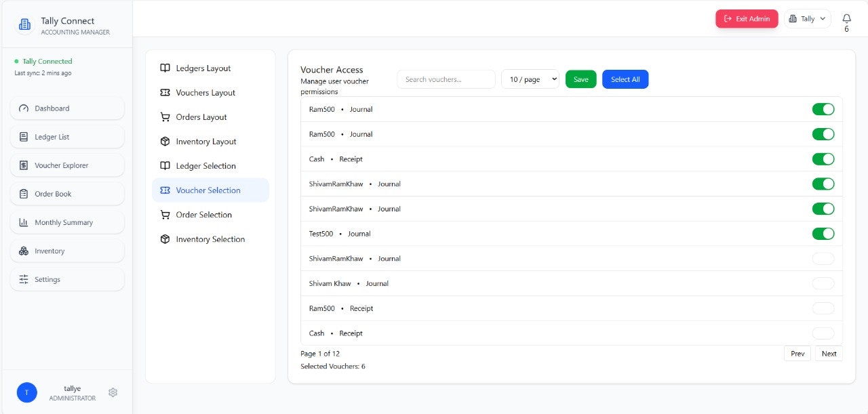The width and height of the screenshot is (868, 414).
Task: Click the Voucher Explorer dollar icon
Action: [24, 165]
